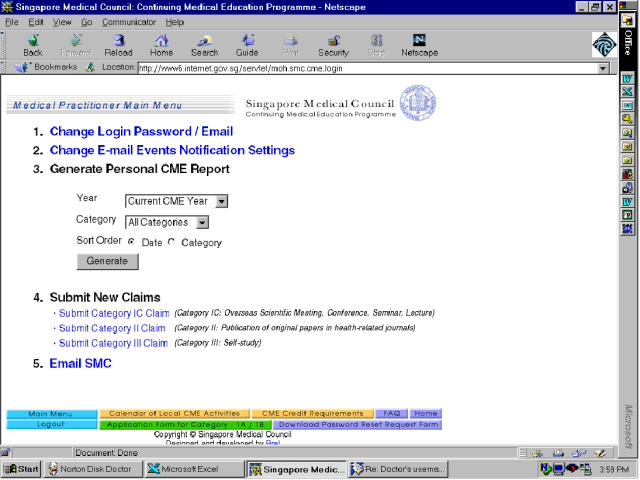The height and width of the screenshot is (480, 640).
Task: Click the Generate button
Action: point(107,261)
